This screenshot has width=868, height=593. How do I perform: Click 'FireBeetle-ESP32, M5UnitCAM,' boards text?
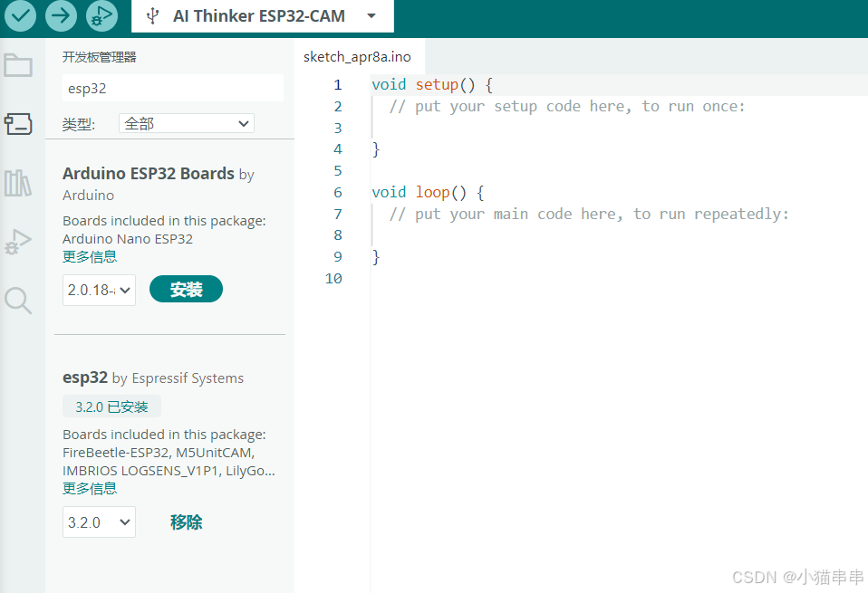(x=159, y=453)
